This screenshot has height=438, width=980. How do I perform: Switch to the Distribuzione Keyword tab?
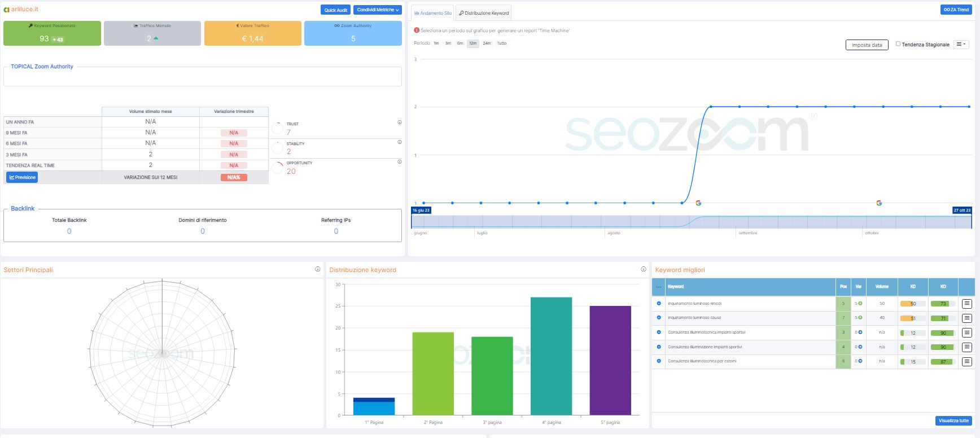(484, 13)
